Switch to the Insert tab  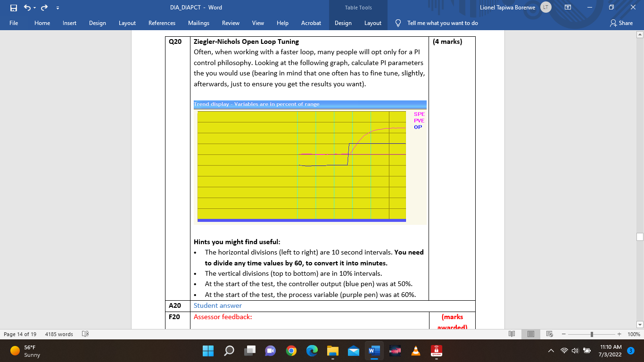pos(69,23)
